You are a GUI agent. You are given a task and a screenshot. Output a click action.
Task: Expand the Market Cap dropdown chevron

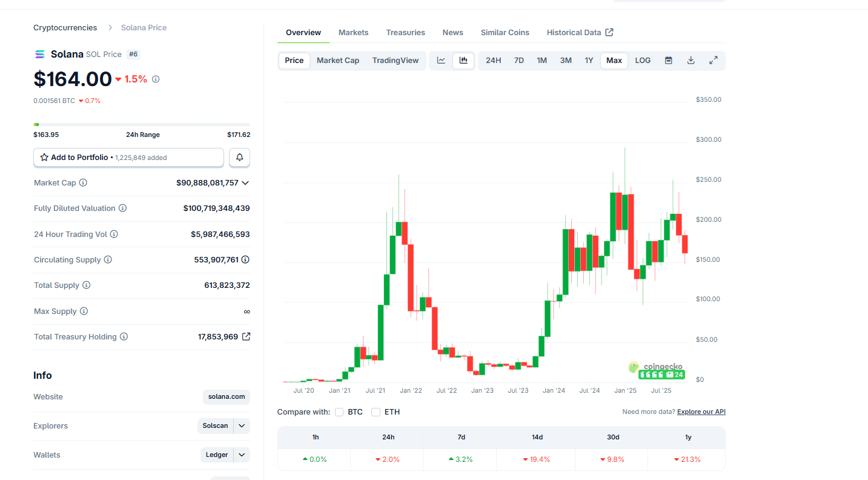pyautogui.click(x=245, y=182)
